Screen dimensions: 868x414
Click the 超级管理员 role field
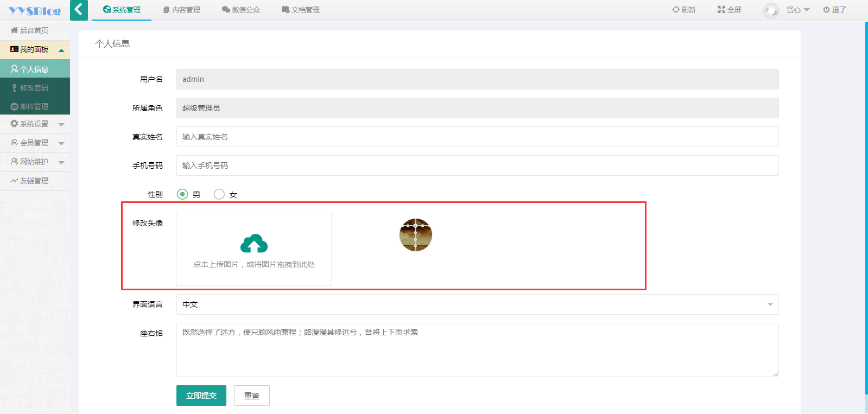coord(477,108)
